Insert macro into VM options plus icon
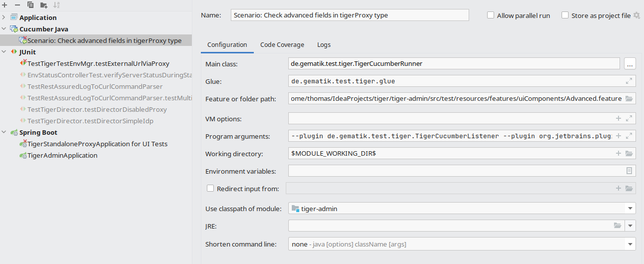Viewport: 644px width, 264px height. pyautogui.click(x=619, y=118)
